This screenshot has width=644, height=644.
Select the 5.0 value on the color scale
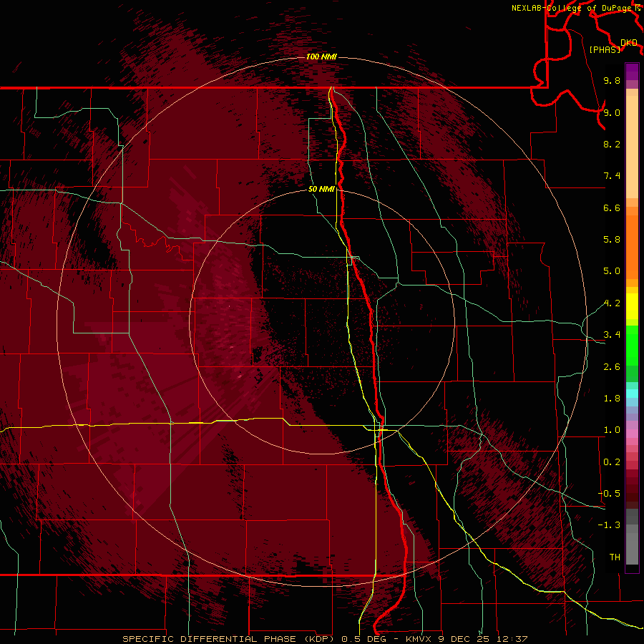(612, 271)
